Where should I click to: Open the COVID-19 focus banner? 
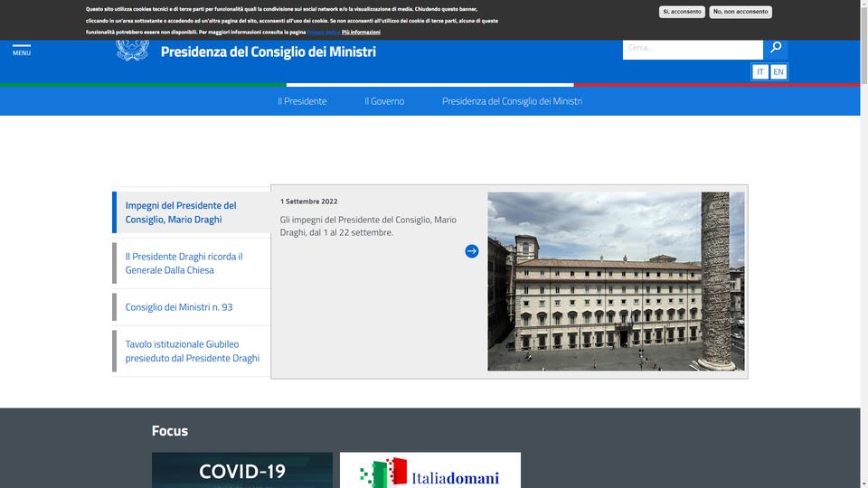pyautogui.click(x=242, y=470)
